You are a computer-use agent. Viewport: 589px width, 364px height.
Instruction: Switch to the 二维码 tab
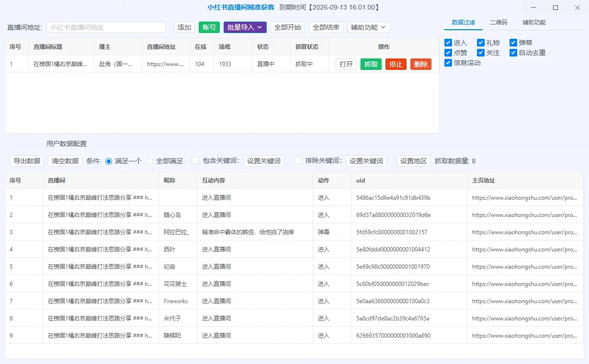click(x=498, y=23)
